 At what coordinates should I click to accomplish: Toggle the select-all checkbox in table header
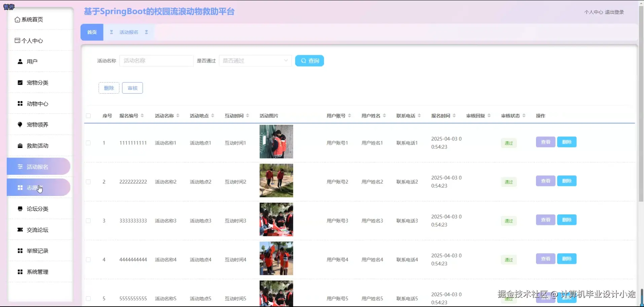(x=88, y=116)
